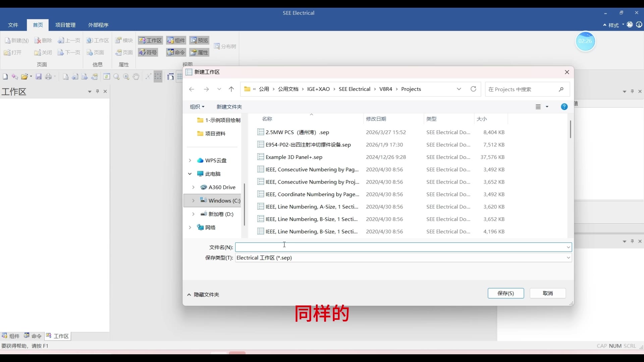Refresh the Projects folder listing
Screen dimensions: 644x362
click(473, 89)
